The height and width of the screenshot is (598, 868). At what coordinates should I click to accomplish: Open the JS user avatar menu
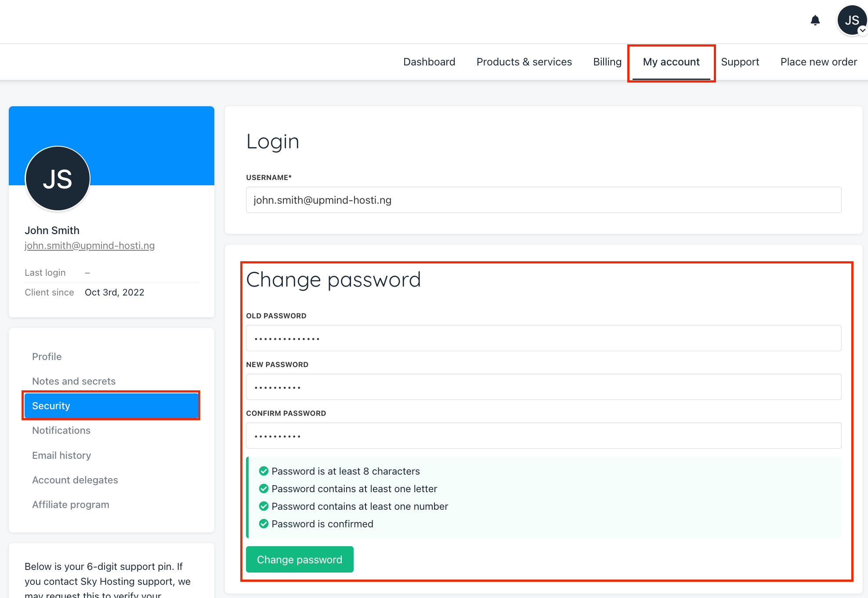(852, 20)
